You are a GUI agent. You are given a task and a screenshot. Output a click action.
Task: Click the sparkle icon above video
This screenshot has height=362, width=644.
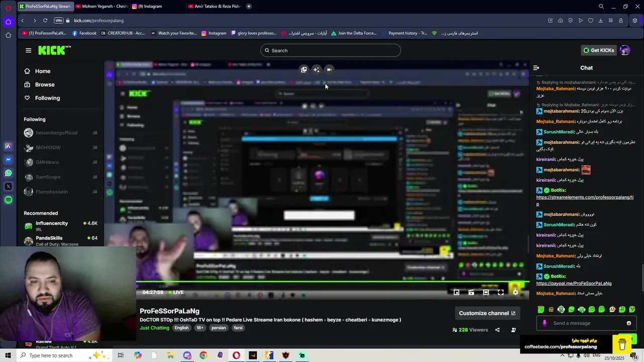[316, 70]
